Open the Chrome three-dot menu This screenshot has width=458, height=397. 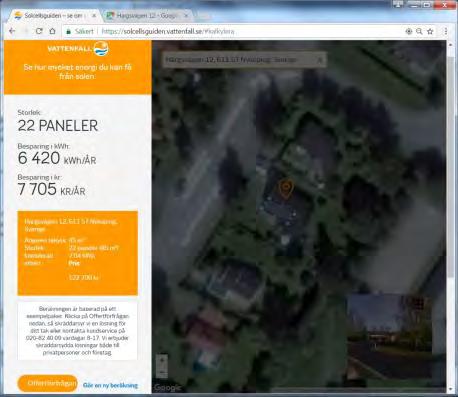446,31
